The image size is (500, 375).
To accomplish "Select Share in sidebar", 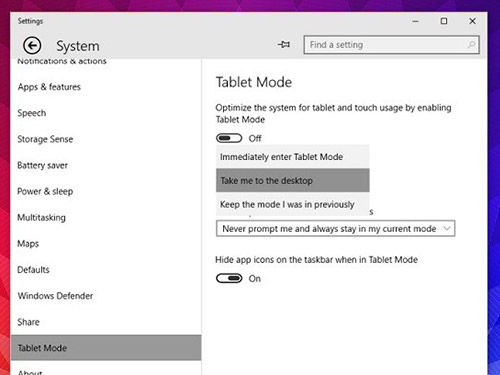I will [x=28, y=322].
